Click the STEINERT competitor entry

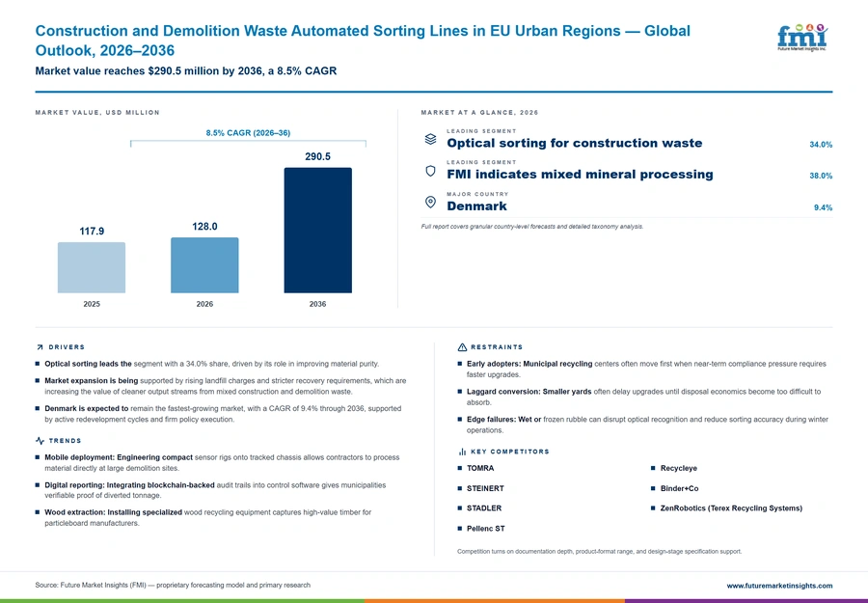click(x=485, y=488)
